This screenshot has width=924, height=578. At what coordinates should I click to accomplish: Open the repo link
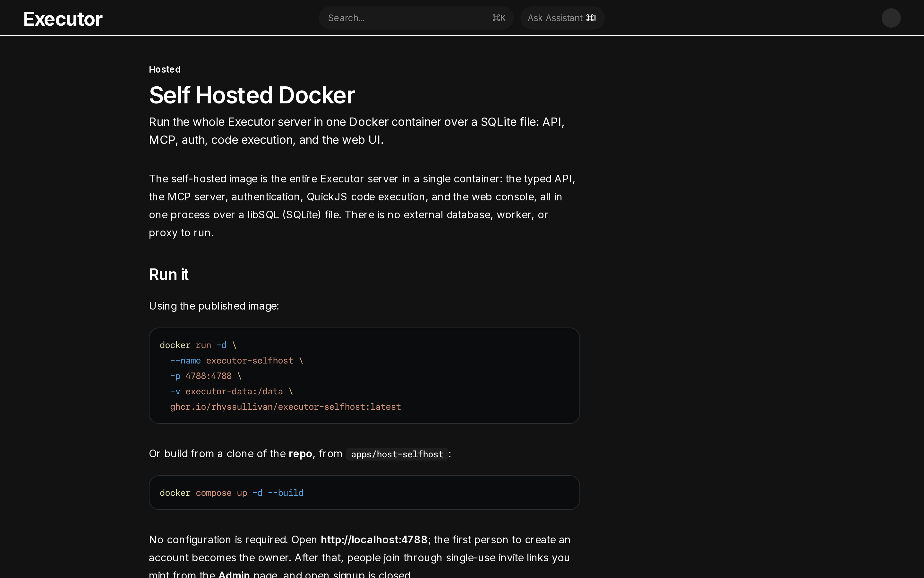(300, 454)
